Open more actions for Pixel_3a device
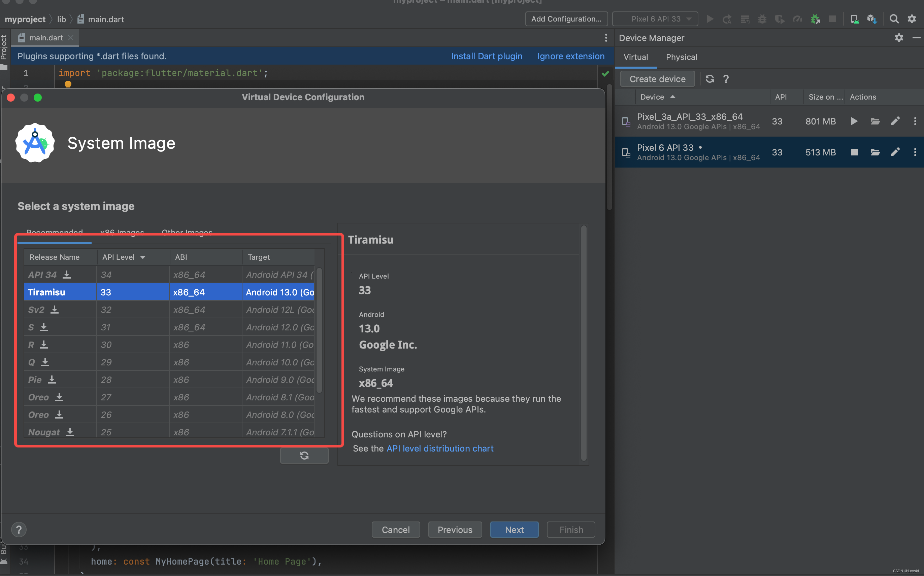Screen dimensions: 924x576 (x=915, y=121)
